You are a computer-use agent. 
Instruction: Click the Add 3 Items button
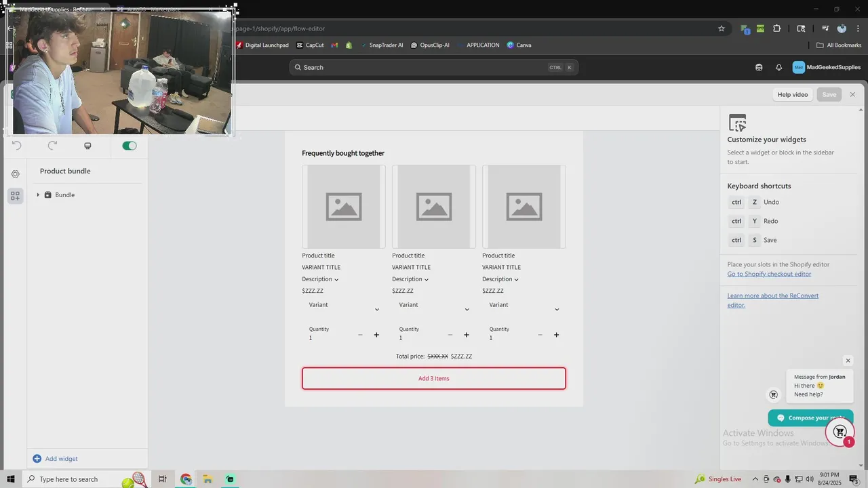pos(434,378)
